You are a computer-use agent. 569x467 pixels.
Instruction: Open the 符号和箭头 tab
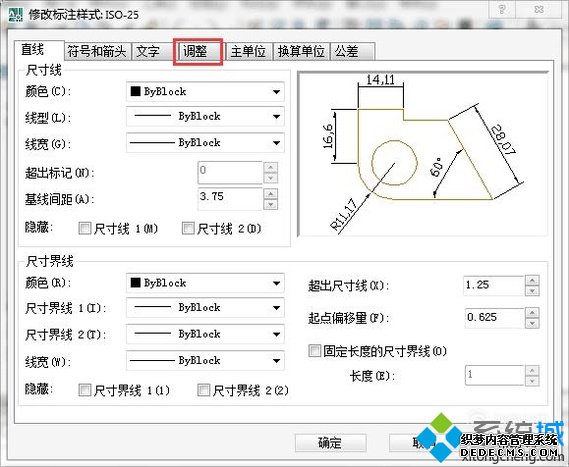click(x=98, y=52)
